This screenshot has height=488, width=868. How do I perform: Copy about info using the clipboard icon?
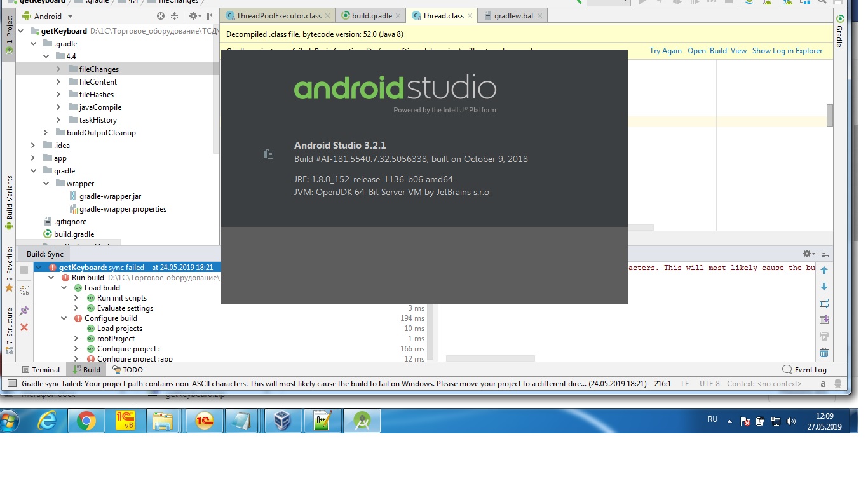[x=268, y=154]
